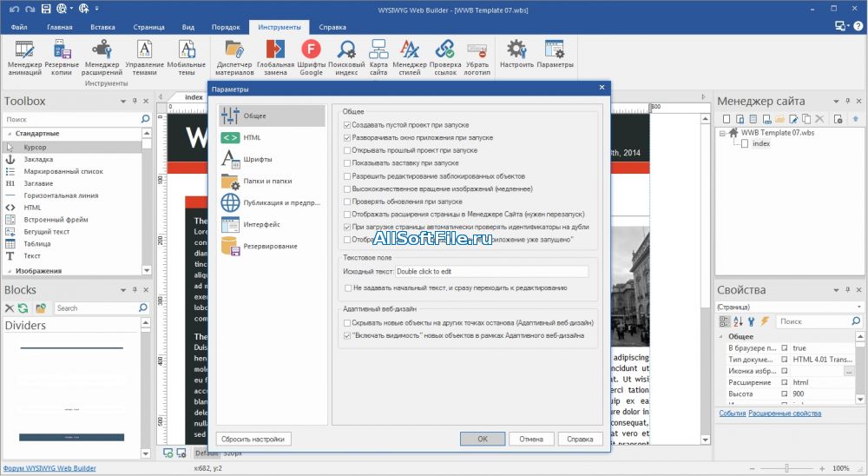
Task: Open the Файл menu
Action: tap(19, 27)
